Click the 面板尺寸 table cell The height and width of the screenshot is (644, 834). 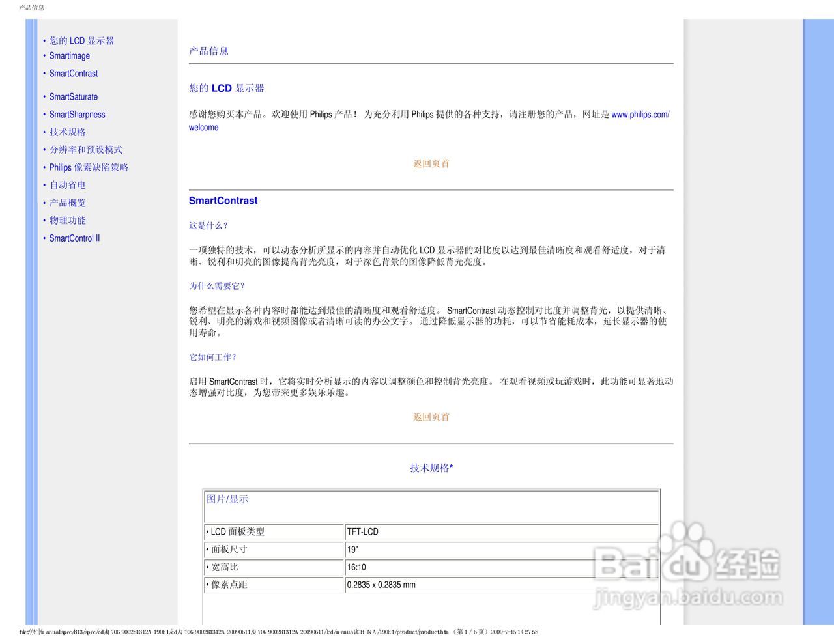click(x=274, y=550)
